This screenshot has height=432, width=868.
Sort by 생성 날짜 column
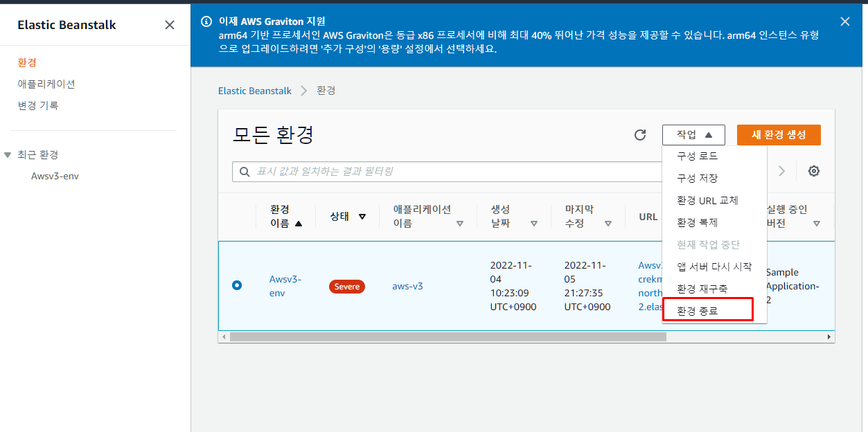pos(514,216)
